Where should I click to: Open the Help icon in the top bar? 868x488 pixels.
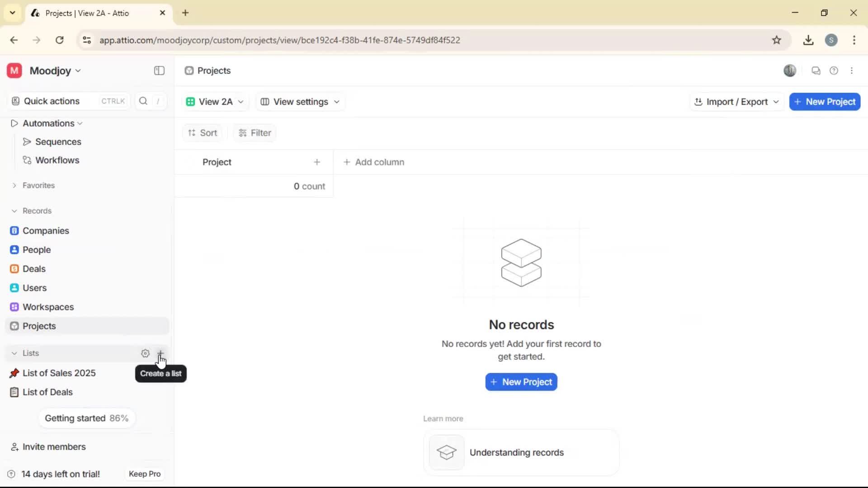coord(834,70)
